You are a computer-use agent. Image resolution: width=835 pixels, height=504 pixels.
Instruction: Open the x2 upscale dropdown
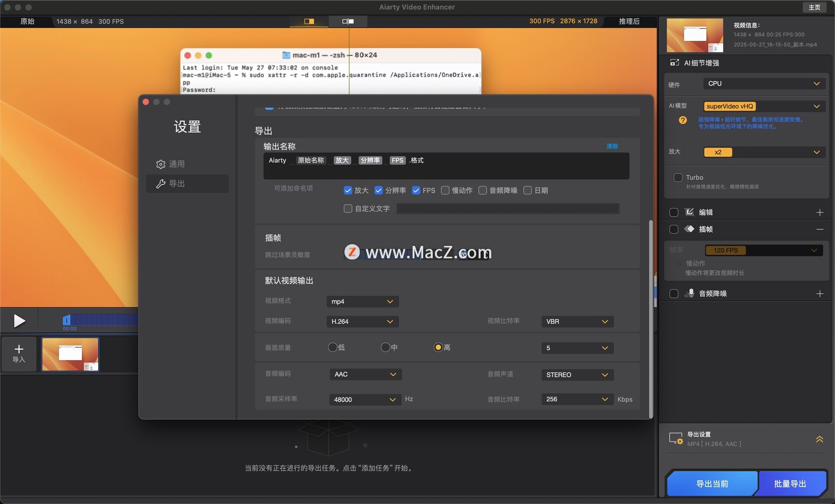(x=764, y=152)
